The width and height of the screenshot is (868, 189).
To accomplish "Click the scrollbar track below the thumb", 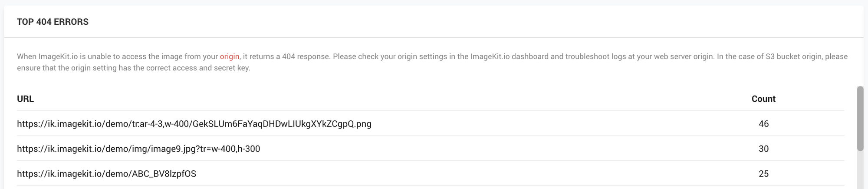I will point(860,170).
